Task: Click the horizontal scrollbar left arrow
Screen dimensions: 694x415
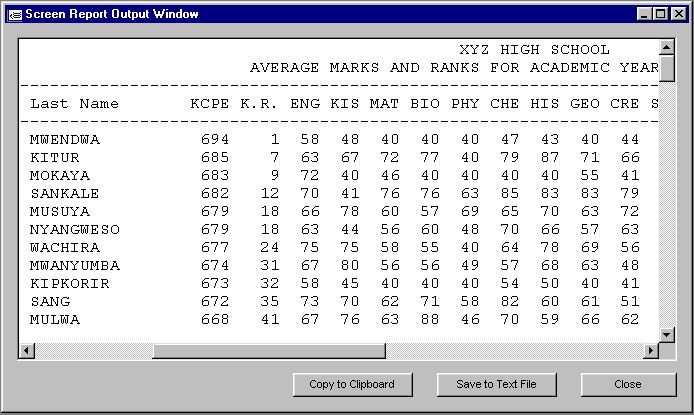Action: pos(27,351)
